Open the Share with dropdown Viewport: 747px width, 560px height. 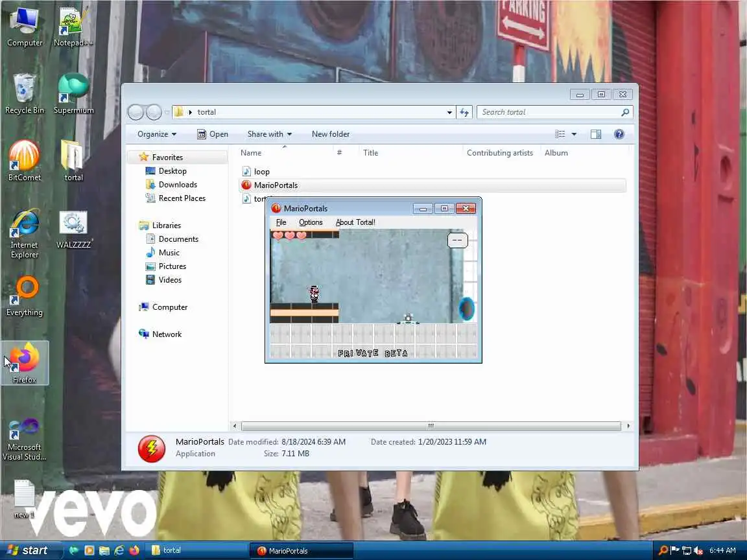[270, 134]
